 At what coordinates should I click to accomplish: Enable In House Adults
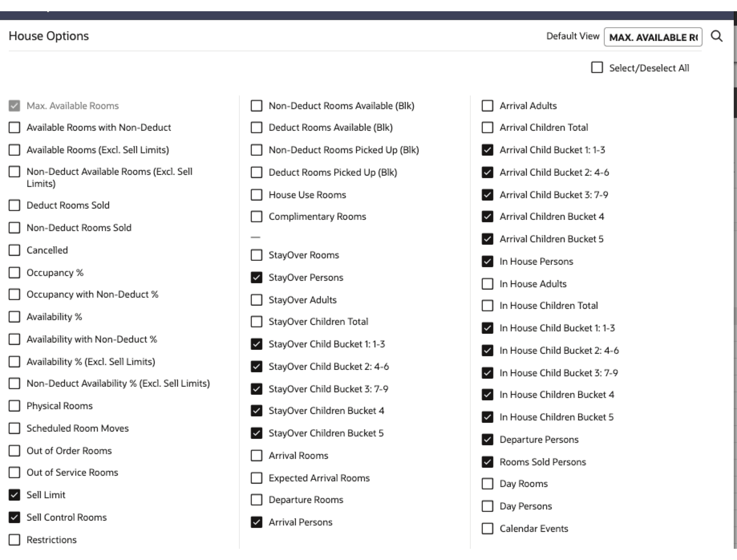pyautogui.click(x=488, y=284)
